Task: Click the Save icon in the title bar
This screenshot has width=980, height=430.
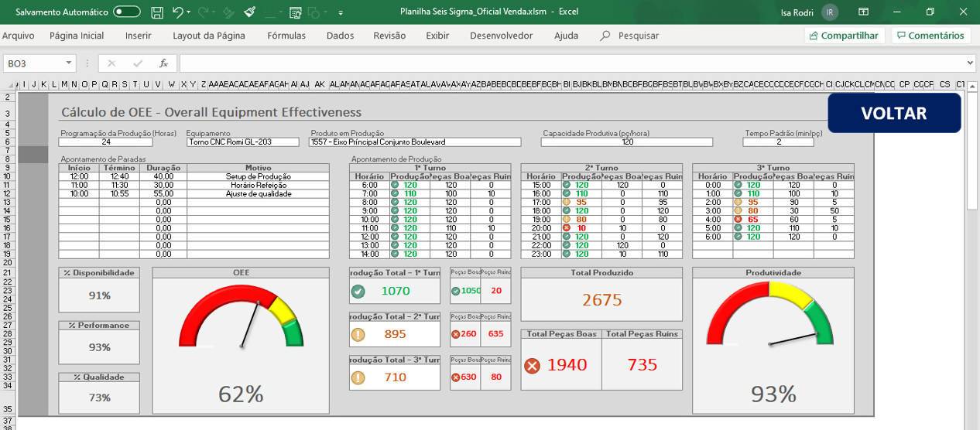Action: coord(157,12)
